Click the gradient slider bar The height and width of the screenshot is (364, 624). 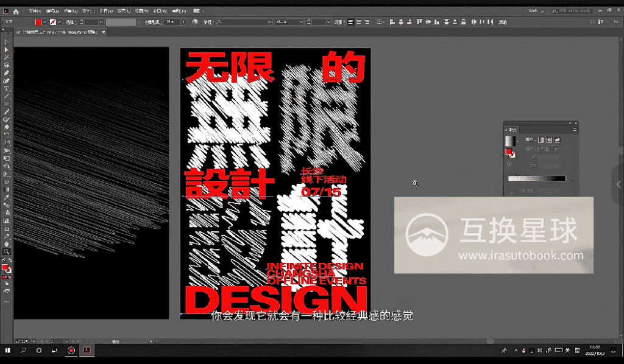pyautogui.click(x=537, y=178)
